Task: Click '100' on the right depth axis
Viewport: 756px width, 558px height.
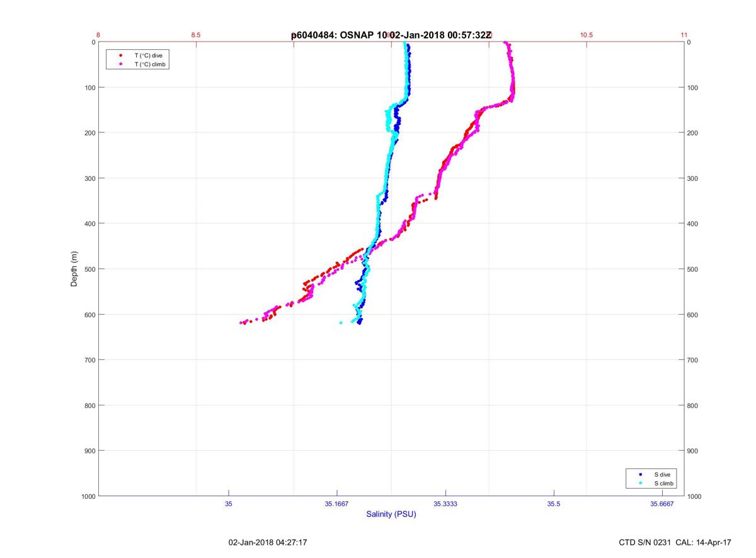Action: pos(693,88)
